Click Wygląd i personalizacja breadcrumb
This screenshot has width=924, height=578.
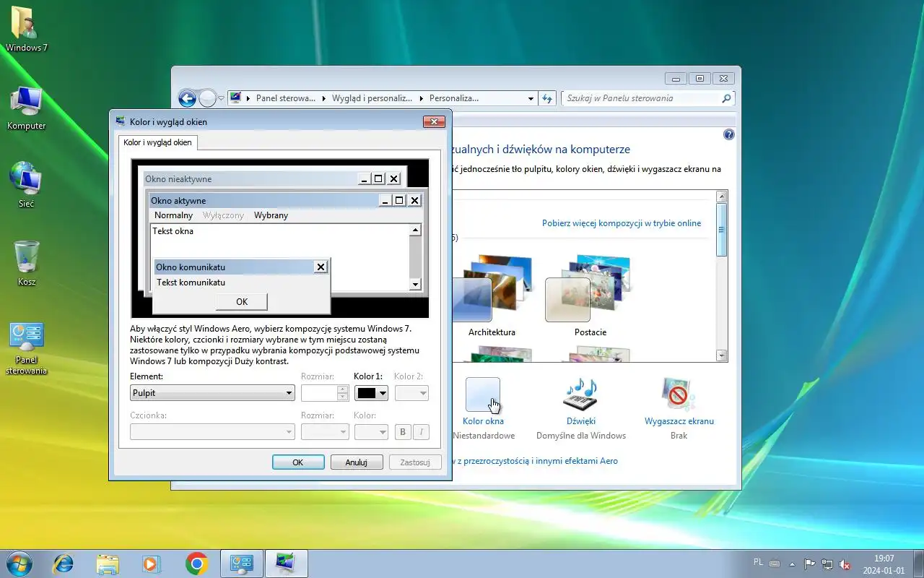click(372, 98)
